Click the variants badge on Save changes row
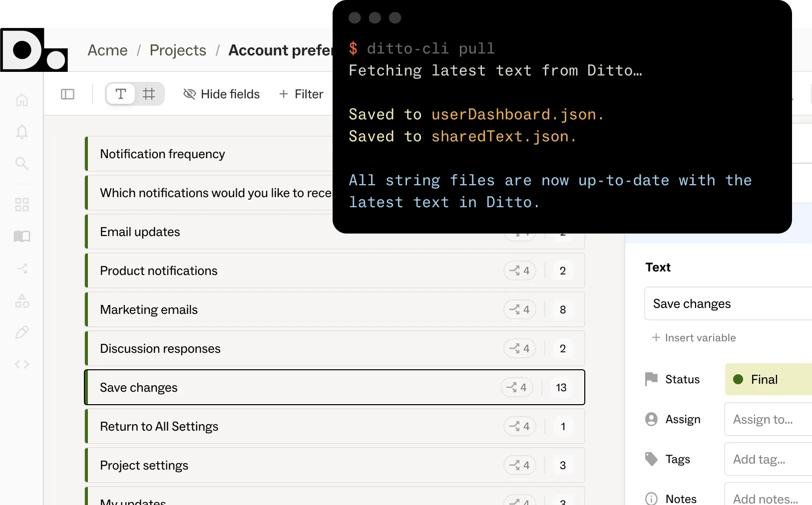 [x=516, y=387]
